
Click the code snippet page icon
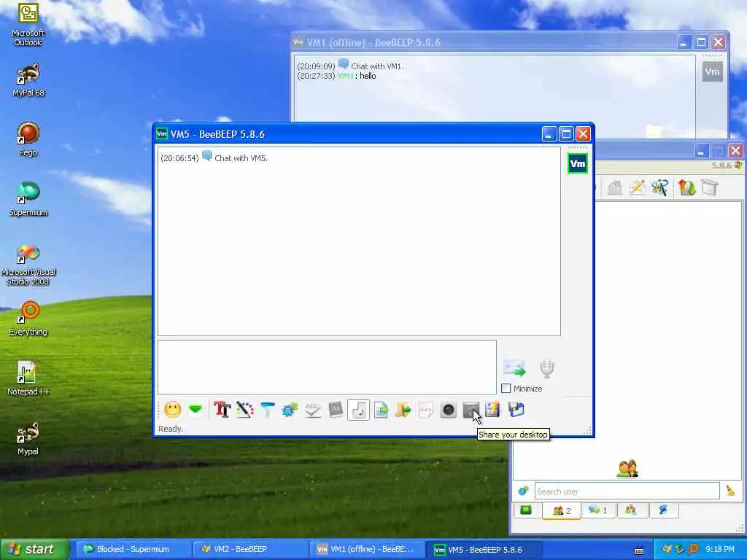click(x=426, y=410)
